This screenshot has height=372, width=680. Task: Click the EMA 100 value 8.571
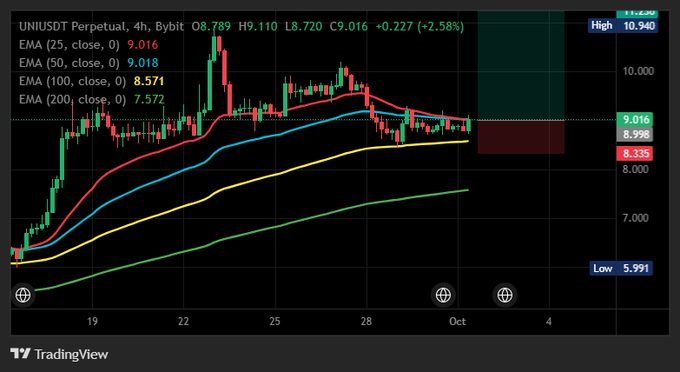(149, 81)
